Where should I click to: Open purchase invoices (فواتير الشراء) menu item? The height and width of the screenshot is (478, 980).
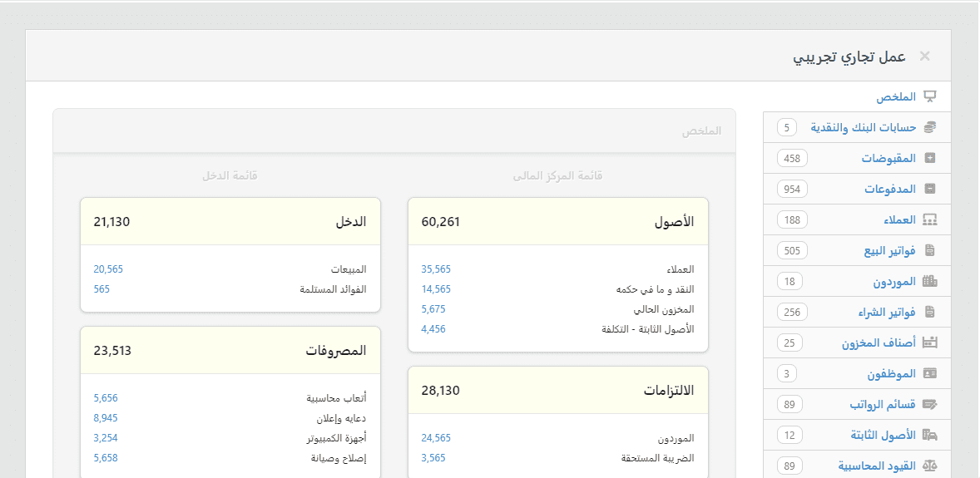pos(887,312)
